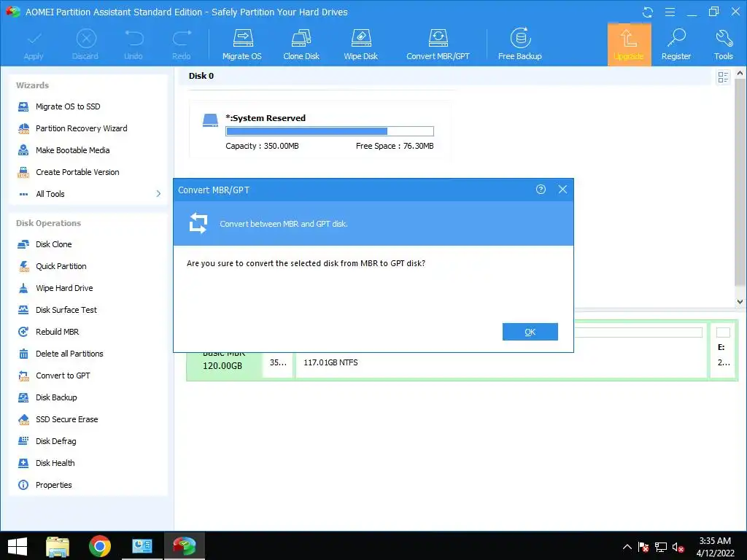747x560 pixels.
Task: Expand the All Tools arrow
Action: tap(158, 194)
